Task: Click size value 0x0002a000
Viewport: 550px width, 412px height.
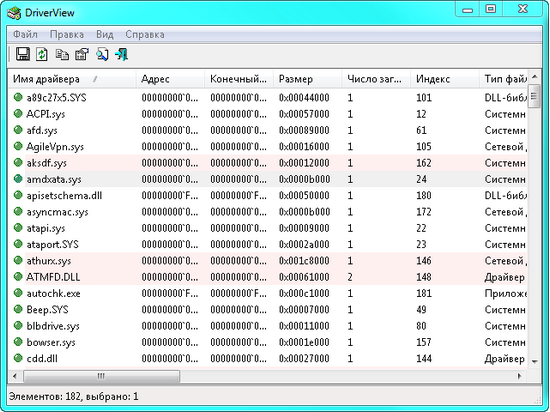Action: tap(304, 244)
